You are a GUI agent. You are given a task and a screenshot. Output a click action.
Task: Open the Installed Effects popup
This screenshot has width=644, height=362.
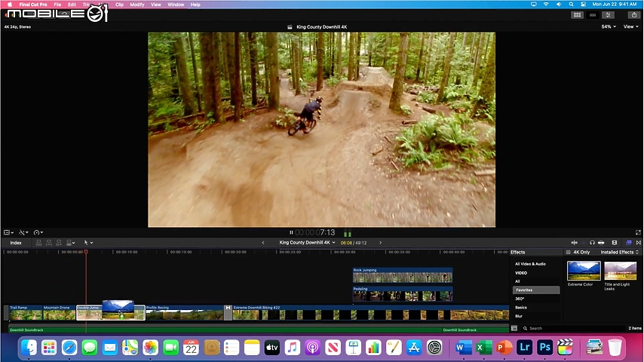pyautogui.click(x=619, y=253)
